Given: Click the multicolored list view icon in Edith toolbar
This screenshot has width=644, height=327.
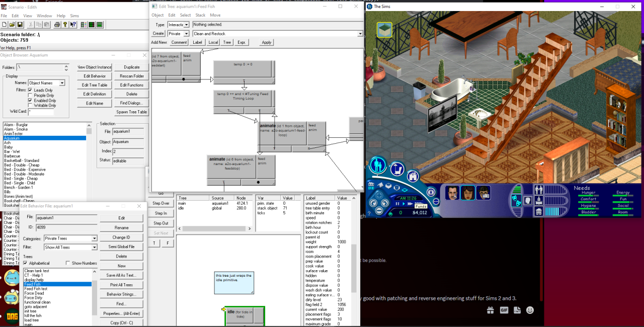Looking at the screenshot, I should [84, 24].
